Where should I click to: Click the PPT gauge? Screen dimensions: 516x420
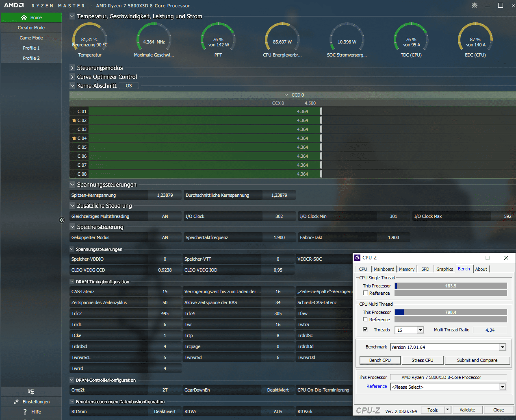pos(218,40)
